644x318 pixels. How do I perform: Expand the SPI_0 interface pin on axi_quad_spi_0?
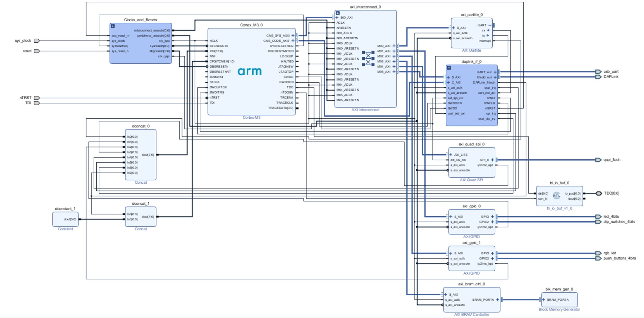coord(492,160)
